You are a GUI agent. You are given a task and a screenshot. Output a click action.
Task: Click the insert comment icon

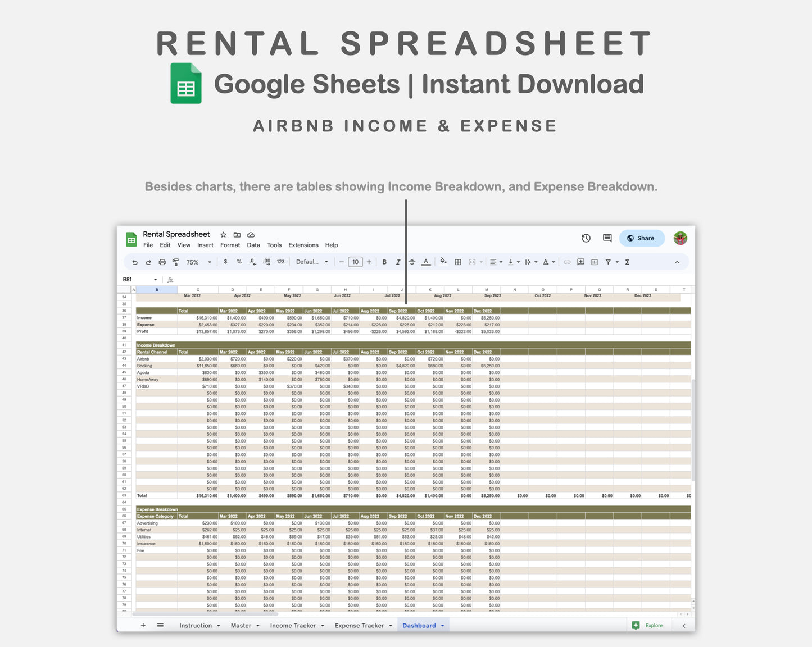(x=581, y=262)
